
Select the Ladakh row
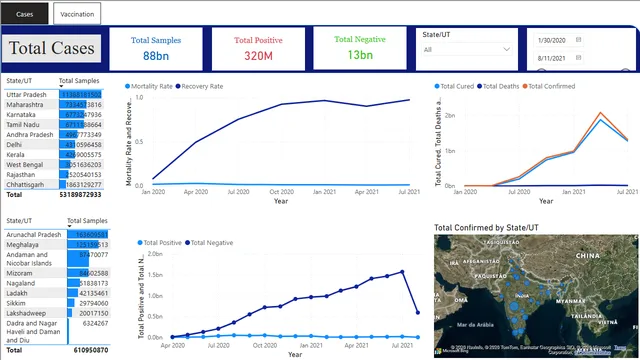pyautogui.click(x=57, y=293)
